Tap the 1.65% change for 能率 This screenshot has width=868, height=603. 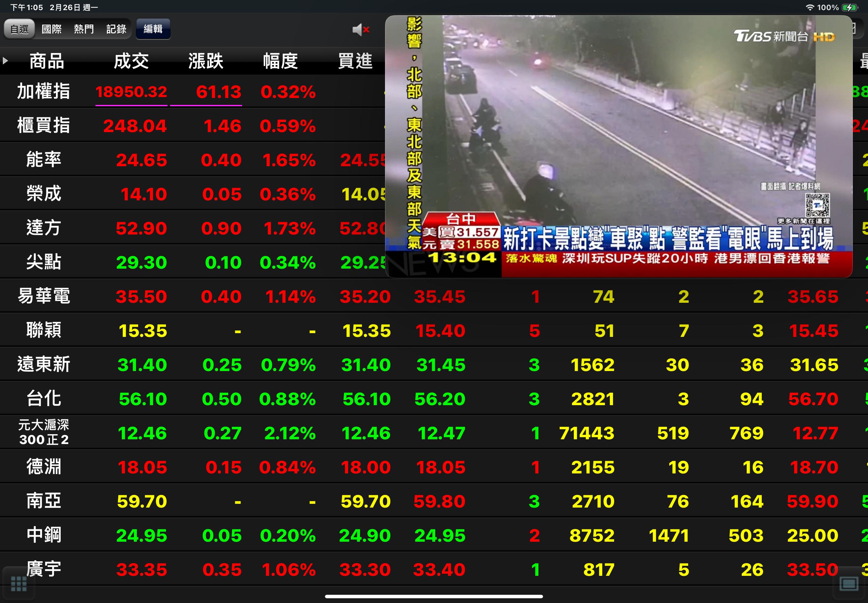coord(289,160)
